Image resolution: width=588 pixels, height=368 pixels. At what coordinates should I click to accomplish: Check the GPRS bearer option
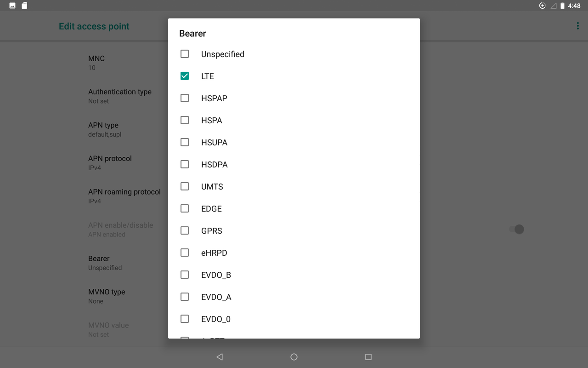(x=185, y=230)
